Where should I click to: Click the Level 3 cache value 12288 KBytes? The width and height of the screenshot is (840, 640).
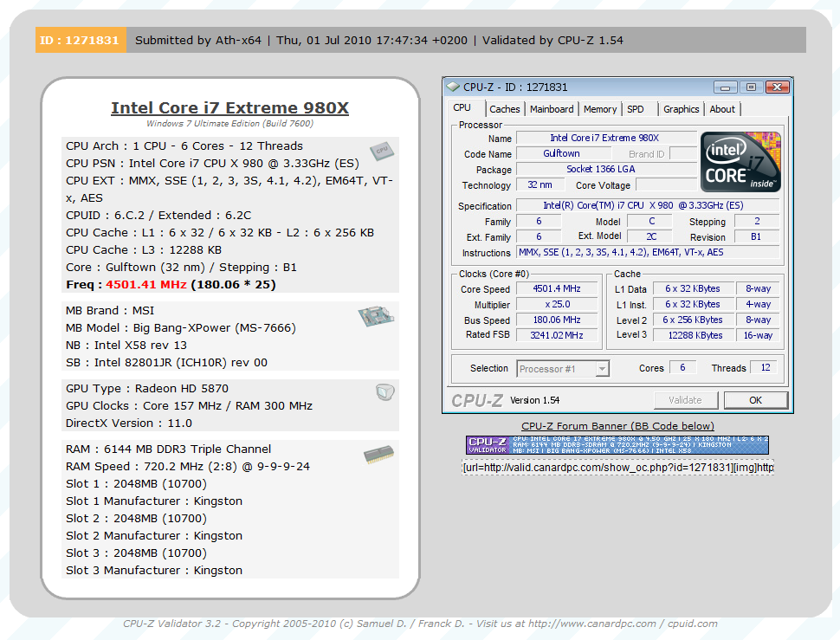(693, 335)
